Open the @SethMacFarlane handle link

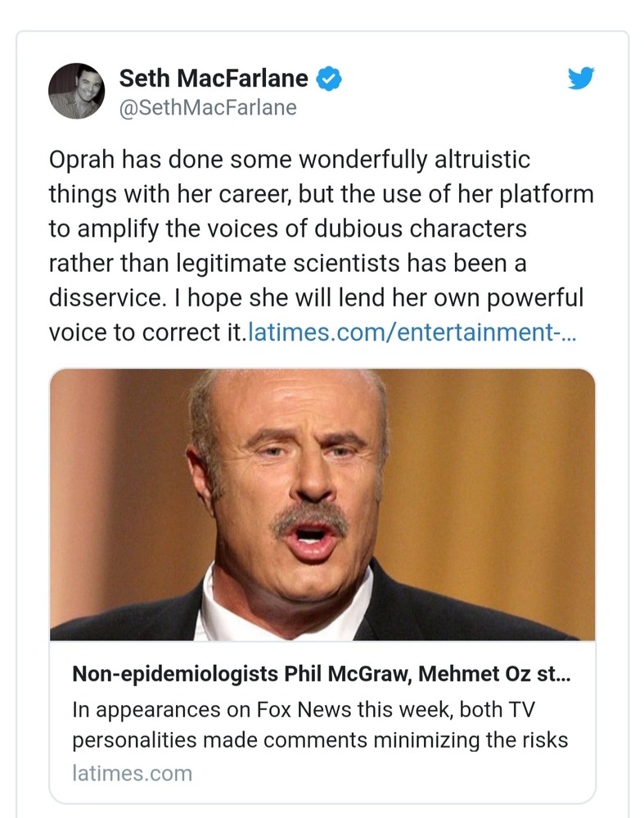click(x=208, y=108)
